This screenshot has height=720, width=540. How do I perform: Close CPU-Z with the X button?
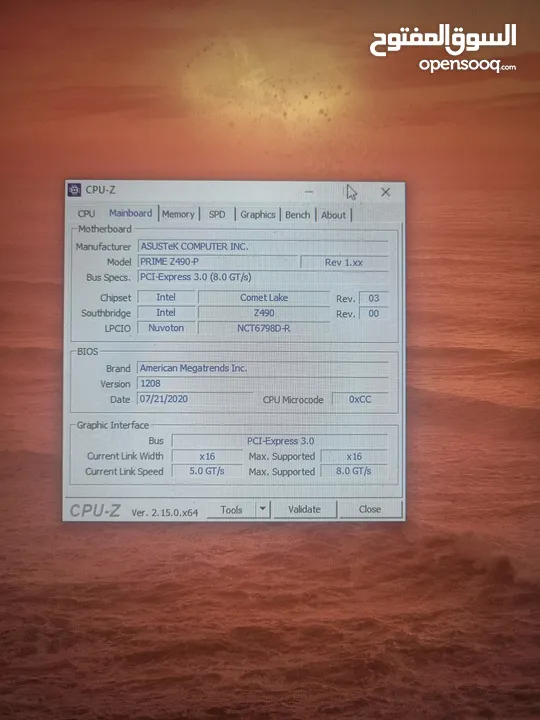tap(386, 192)
